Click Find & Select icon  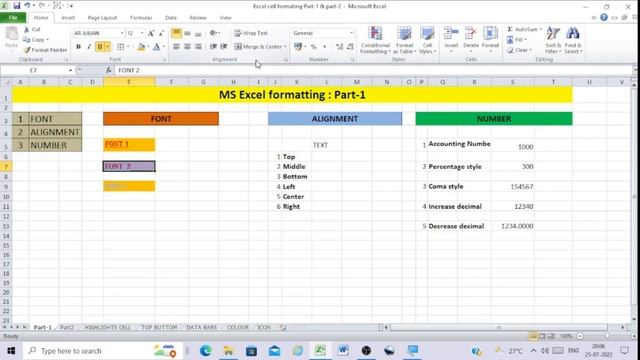click(x=573, y=34)
